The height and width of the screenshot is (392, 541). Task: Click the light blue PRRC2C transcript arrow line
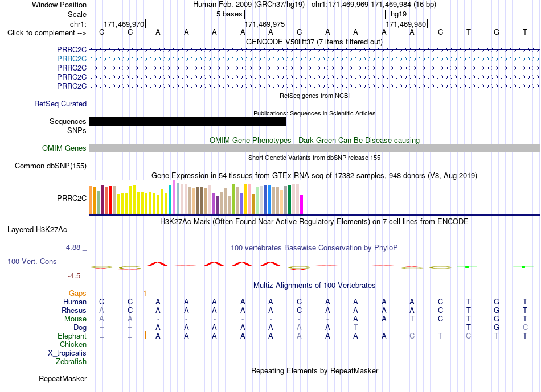pos(314,59)
